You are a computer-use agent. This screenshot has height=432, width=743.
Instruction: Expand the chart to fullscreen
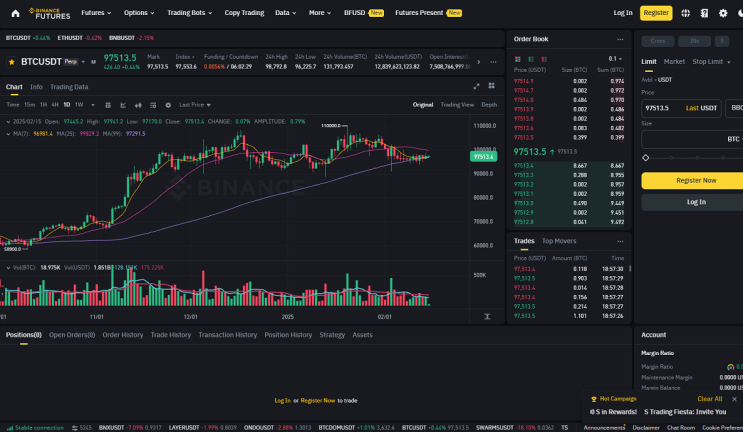click(476, 86)
